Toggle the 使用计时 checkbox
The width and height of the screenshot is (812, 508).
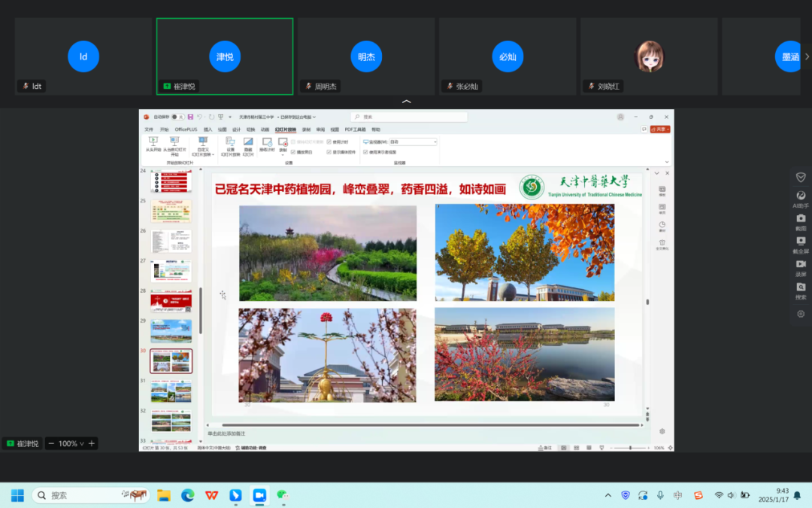329,141
